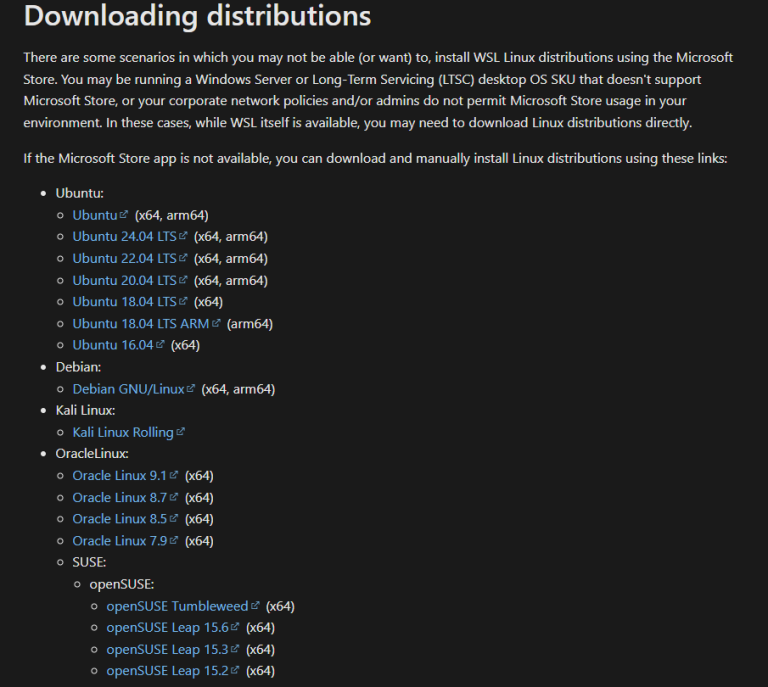Click external-link icon beside Ubuntu 18.04 LTS ARM

(216, 323)
